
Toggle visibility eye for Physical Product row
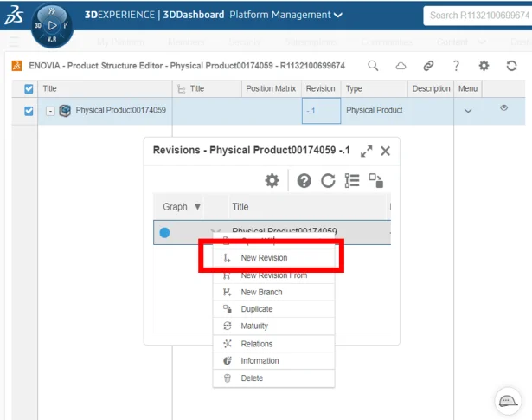point(504,108)
